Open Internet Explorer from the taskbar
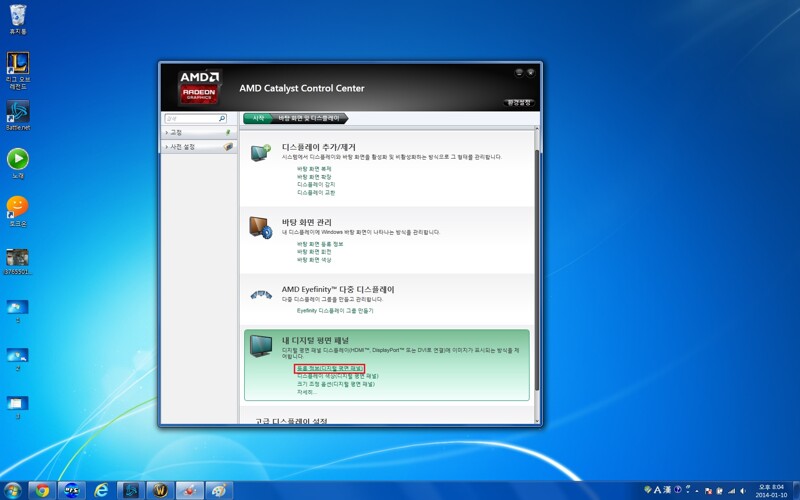Viewport: 800px width, 500px height. point(102,491)
